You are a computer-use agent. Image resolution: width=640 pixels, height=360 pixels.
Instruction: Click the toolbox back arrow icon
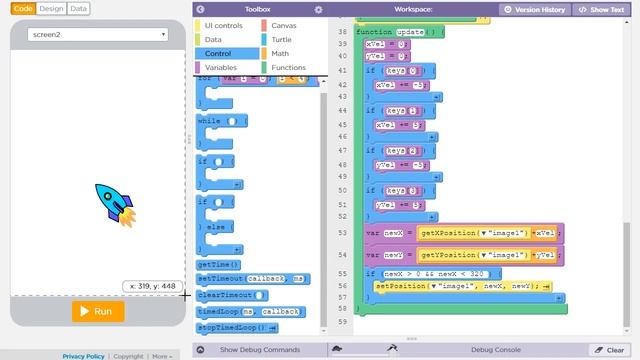click(x=200, y=9)
